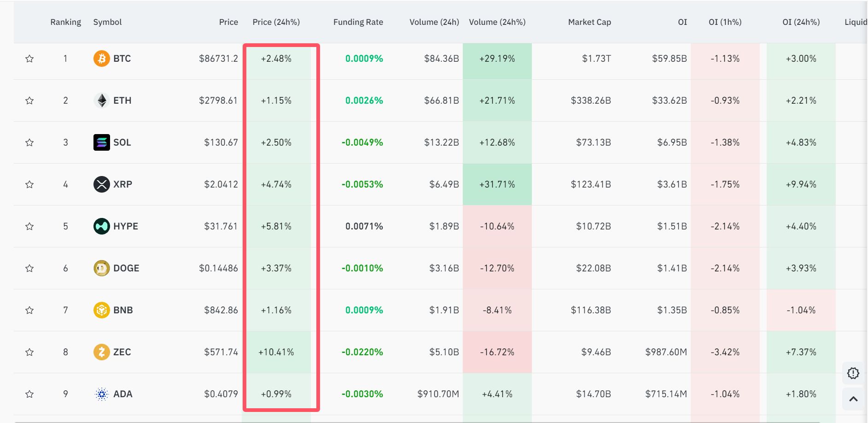Click the BNB coin icon

pos(101,310)
